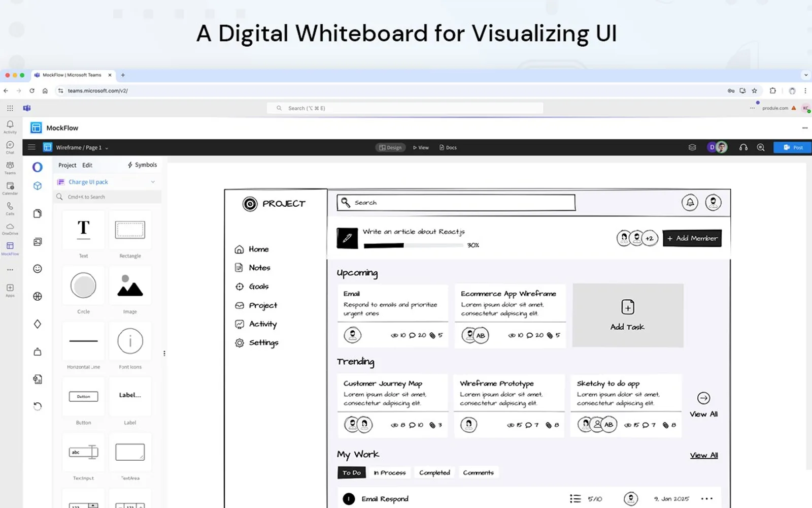The height and width of the screenshot is (508, 812).
Task: Open the Project menu in the panel
Action: pos(67,165)
